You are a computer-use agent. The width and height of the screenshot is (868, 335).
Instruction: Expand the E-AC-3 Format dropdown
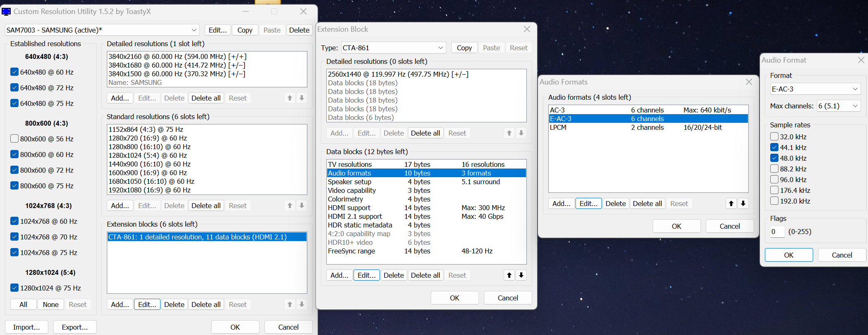[815, 89]
